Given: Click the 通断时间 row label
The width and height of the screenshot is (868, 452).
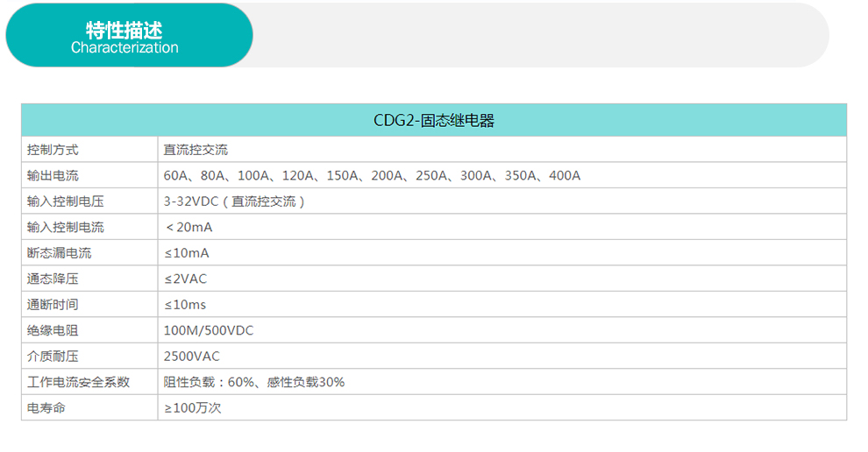Looking at the screenshot, I should point(53,305).
